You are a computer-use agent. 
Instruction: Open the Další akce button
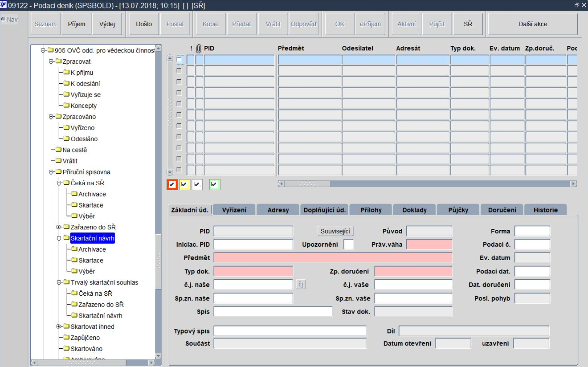coord(533,24)
